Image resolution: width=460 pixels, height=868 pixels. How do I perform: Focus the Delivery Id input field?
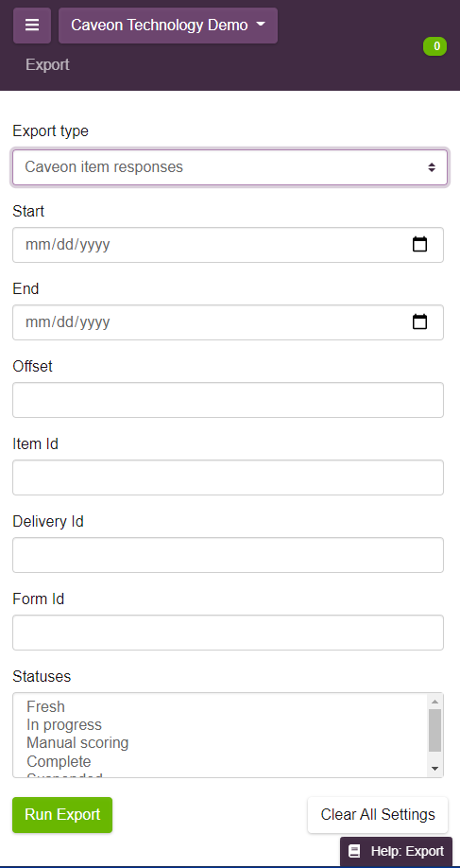(x=228, y=555)
